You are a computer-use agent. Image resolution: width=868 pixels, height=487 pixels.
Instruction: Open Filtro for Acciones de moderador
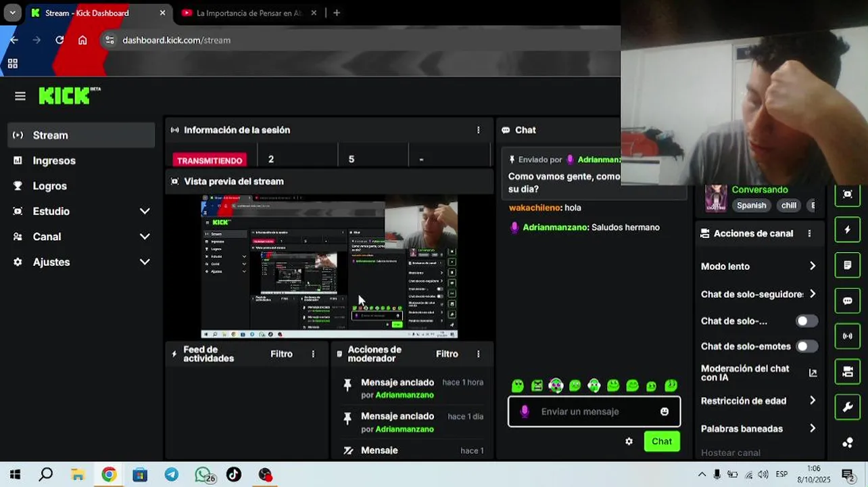447,354
